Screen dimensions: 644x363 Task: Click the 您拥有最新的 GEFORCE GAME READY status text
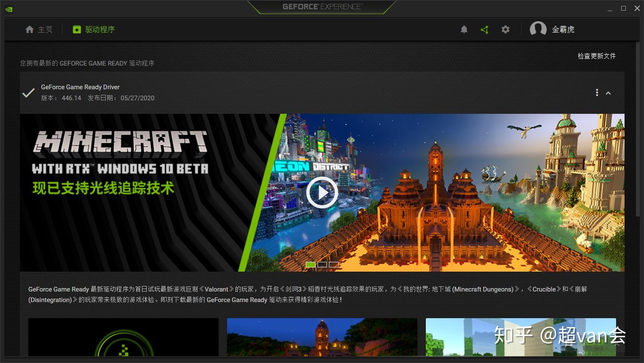pos(87,63)
